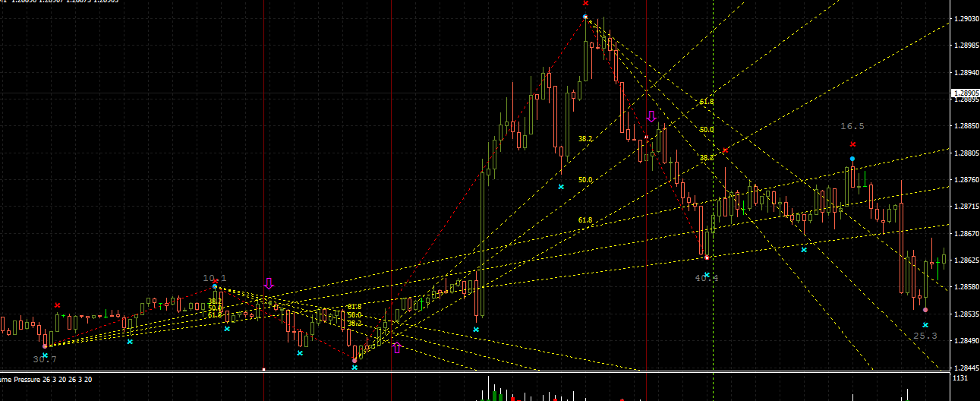
Task: Click red x marker under the 16.5 label
Action: pyautogui.click(x=852, y=144)
